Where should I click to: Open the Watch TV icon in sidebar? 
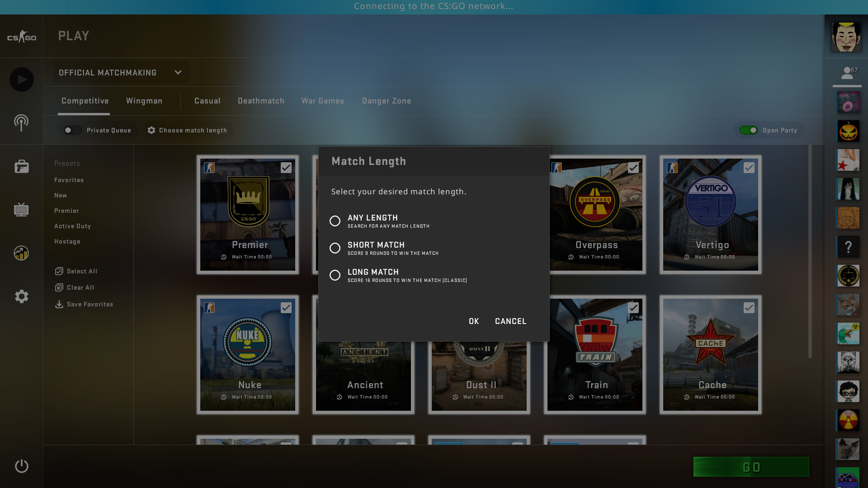(21, 210)
